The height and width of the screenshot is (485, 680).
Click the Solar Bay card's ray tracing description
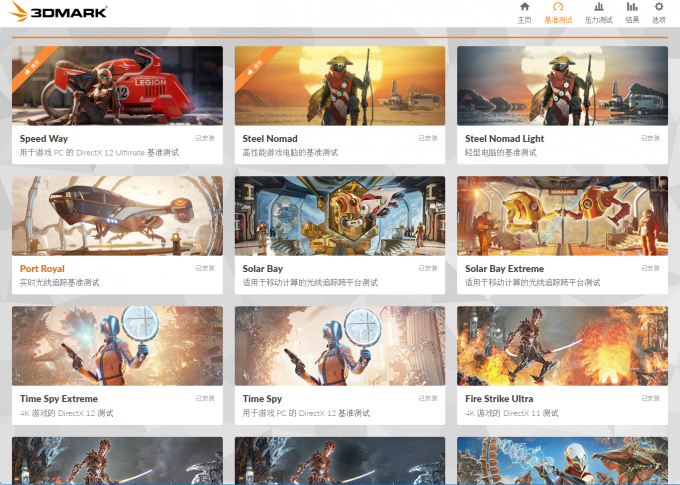[310, 283]
